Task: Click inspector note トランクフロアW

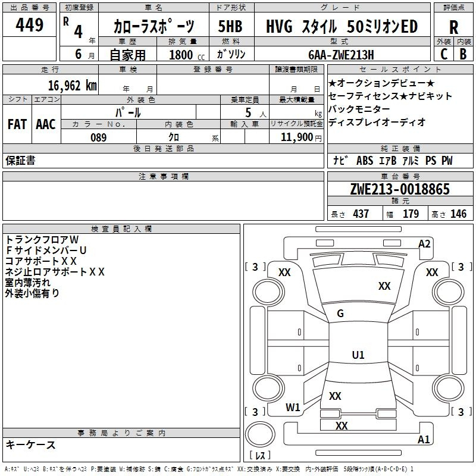Action: (x=42, y=240)
